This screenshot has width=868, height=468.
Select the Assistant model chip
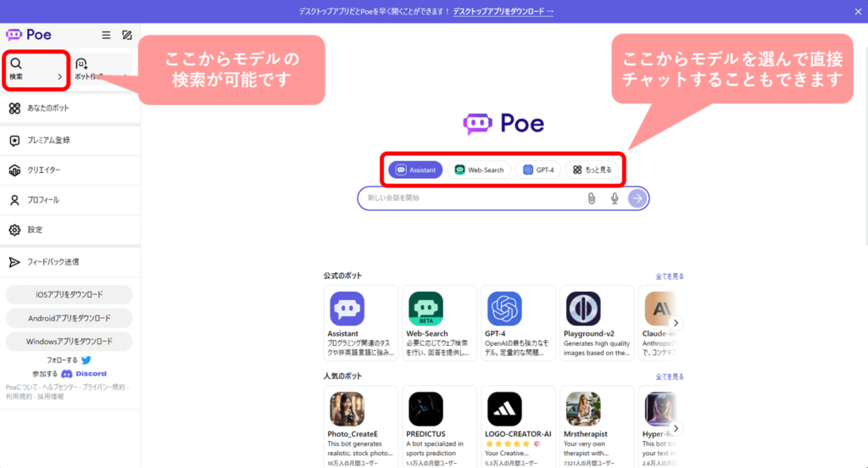coord(415,170)
